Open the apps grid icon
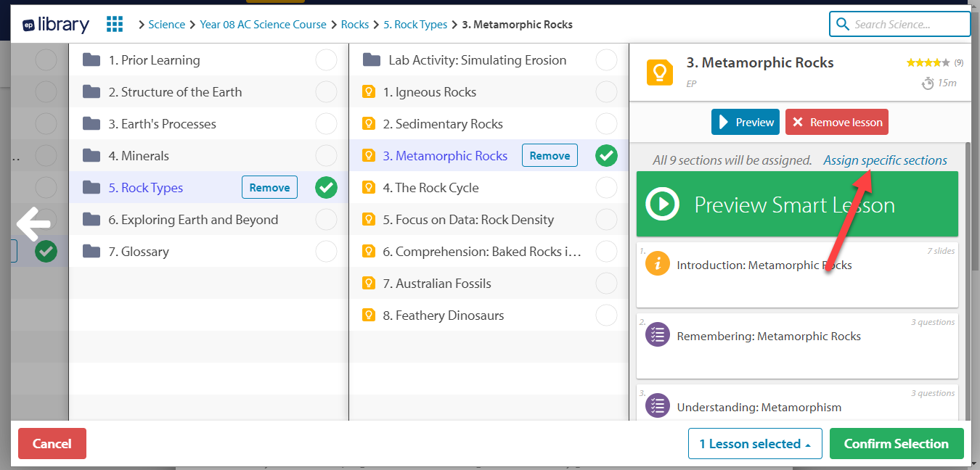The height and width of the screenshot is (470, 980). [115, 24]
